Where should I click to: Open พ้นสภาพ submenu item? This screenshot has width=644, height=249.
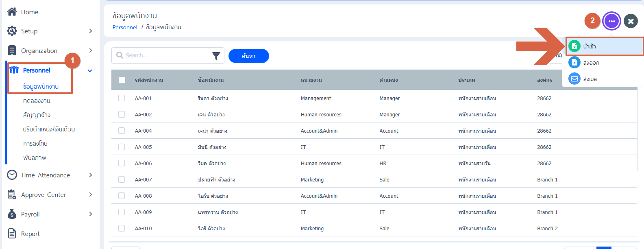point(35,157)
